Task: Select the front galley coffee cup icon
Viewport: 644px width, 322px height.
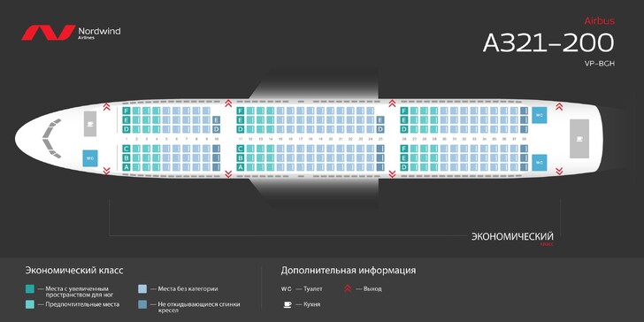Action: 90,124
